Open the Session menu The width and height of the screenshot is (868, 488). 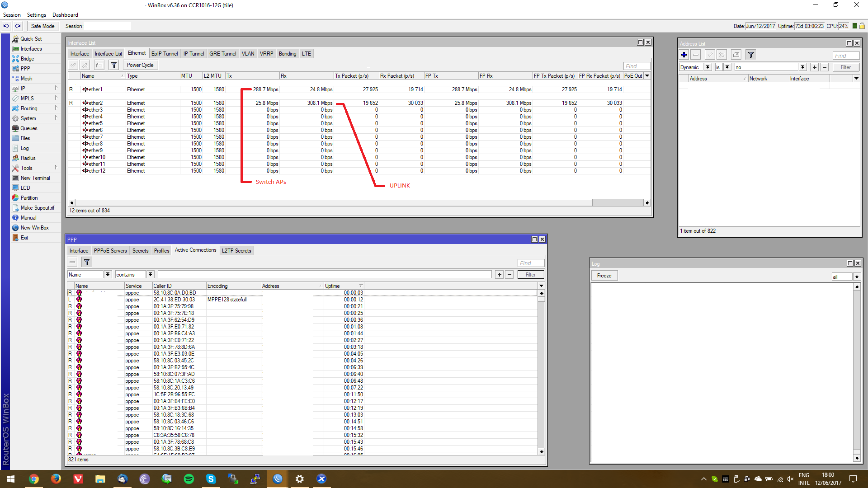(12, 15)
